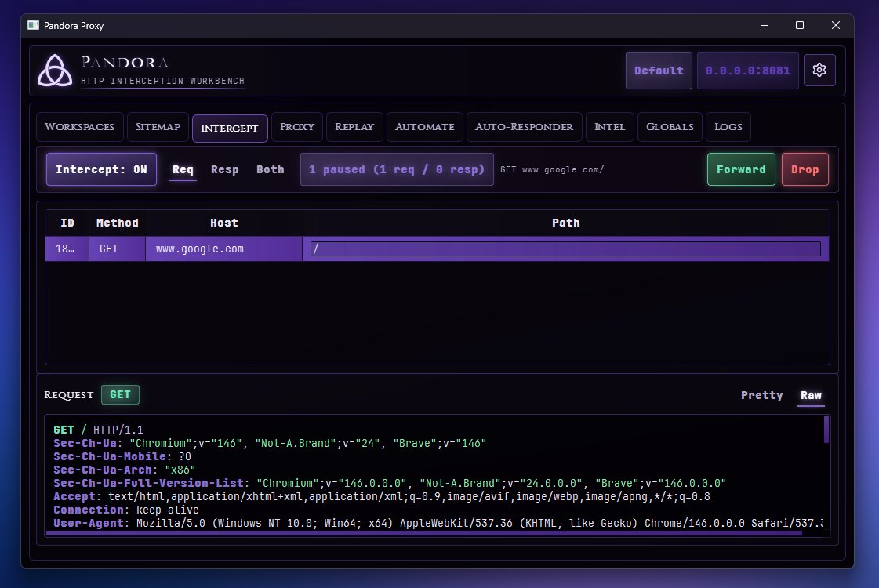Open the Automate tab
The image size is (879, 588).
[x=424, y=127]
